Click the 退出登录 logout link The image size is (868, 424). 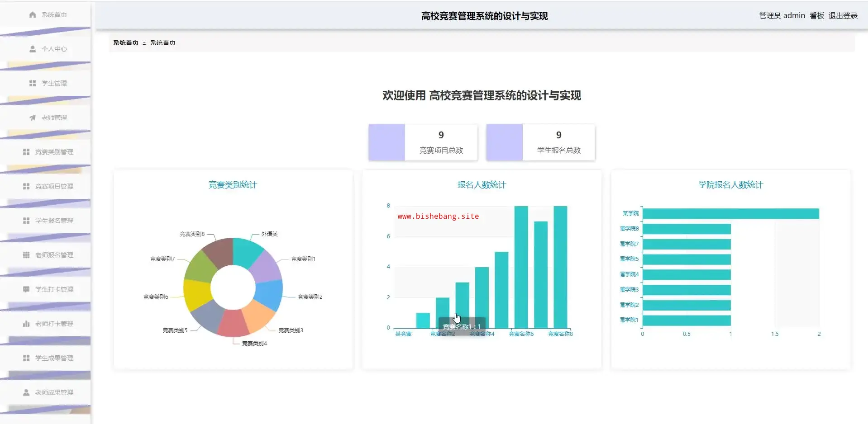843,16
